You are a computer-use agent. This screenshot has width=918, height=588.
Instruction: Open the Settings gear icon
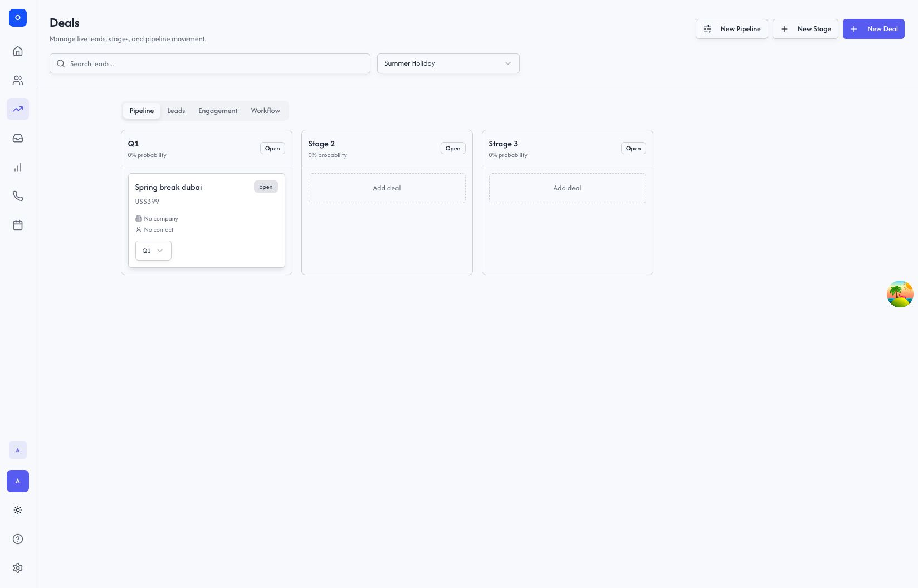point(18,568)
